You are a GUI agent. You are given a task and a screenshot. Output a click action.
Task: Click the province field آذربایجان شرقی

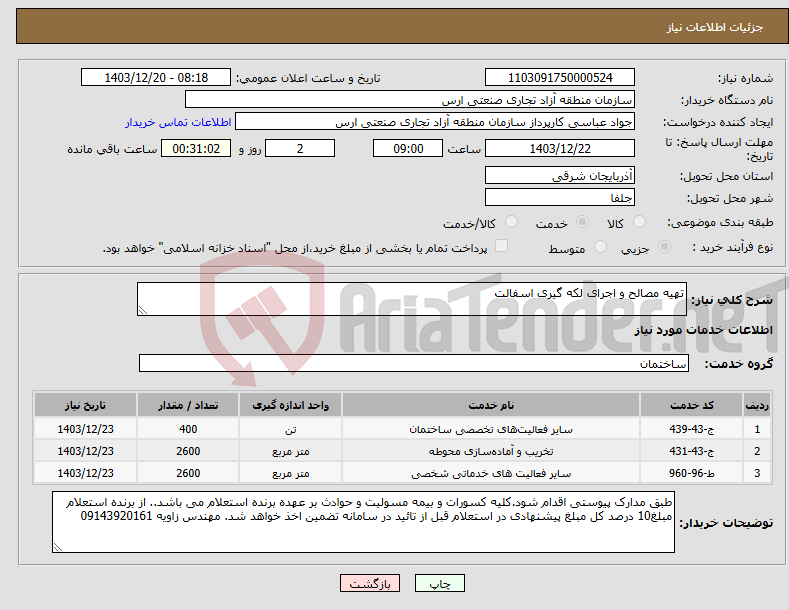(x=560, y=176)
